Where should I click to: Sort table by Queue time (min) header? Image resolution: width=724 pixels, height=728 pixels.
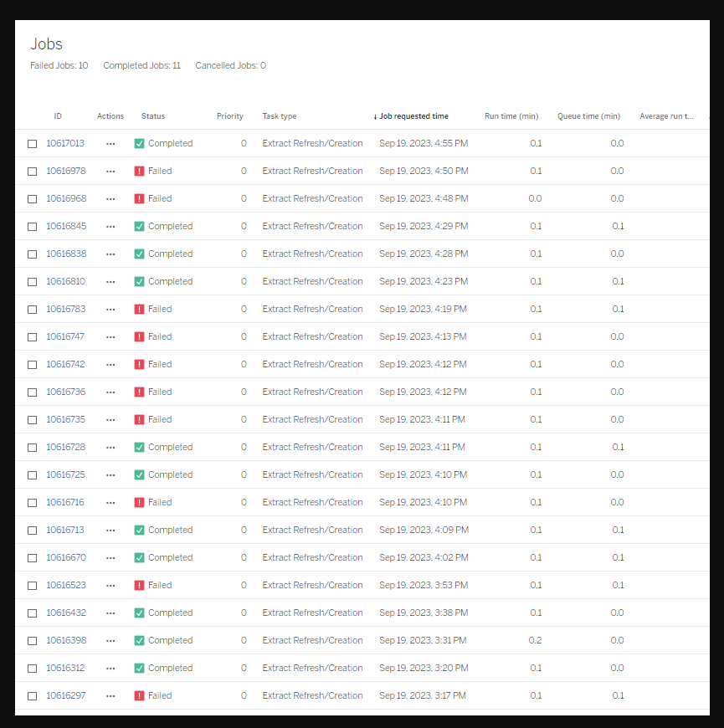coord(588,116)
